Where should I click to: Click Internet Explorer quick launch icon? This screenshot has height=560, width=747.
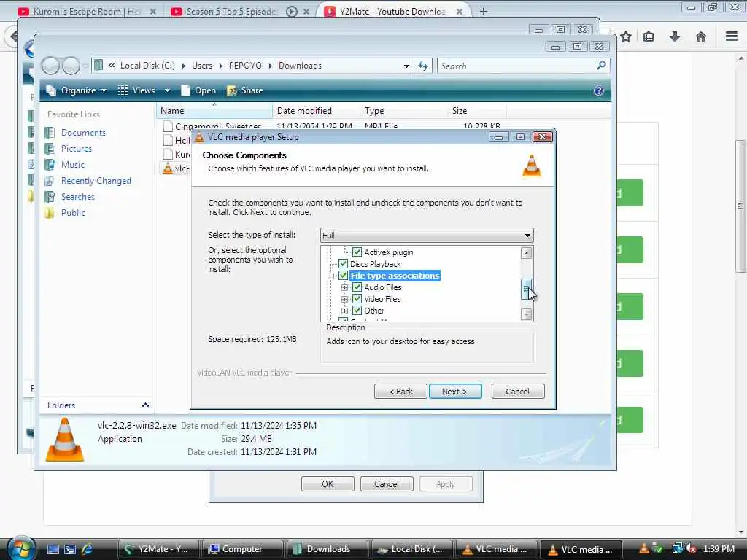tap(88, 549)
